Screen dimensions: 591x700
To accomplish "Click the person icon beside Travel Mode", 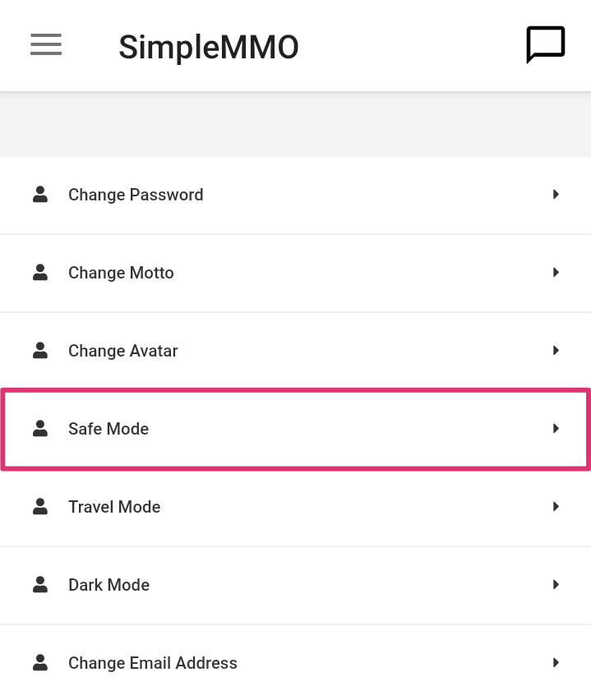I will click(x=40, y=507).
